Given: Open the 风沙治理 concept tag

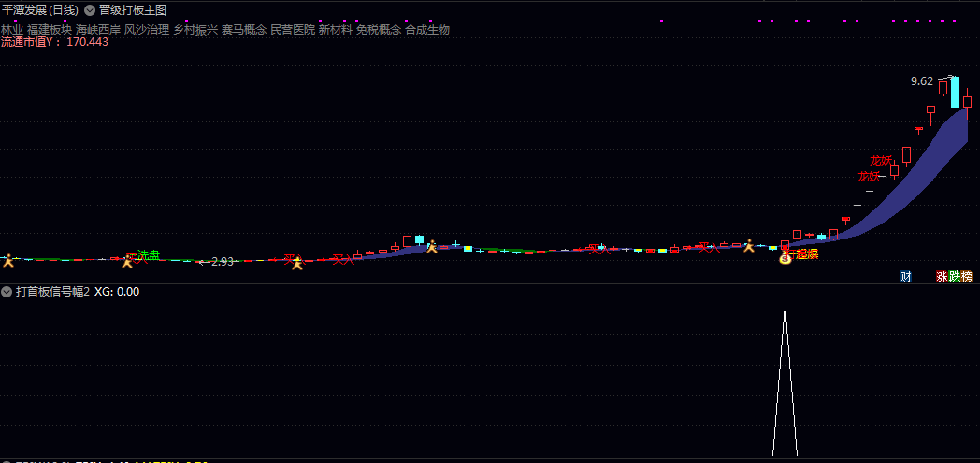Looking at the screenshot, I should tap(147, 29).
